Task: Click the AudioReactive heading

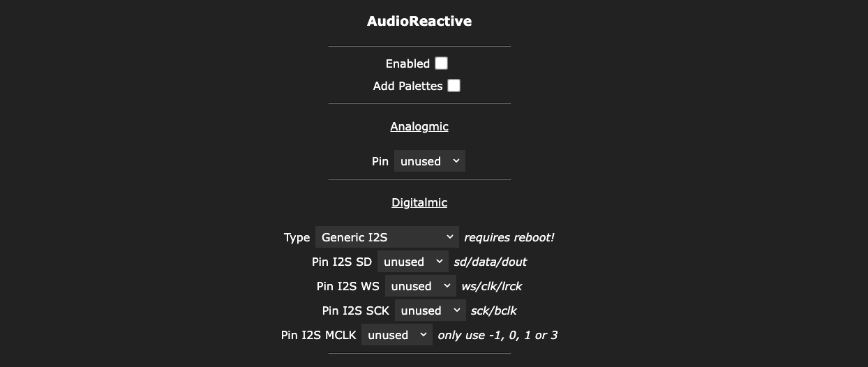Action: tap(419, 21)
